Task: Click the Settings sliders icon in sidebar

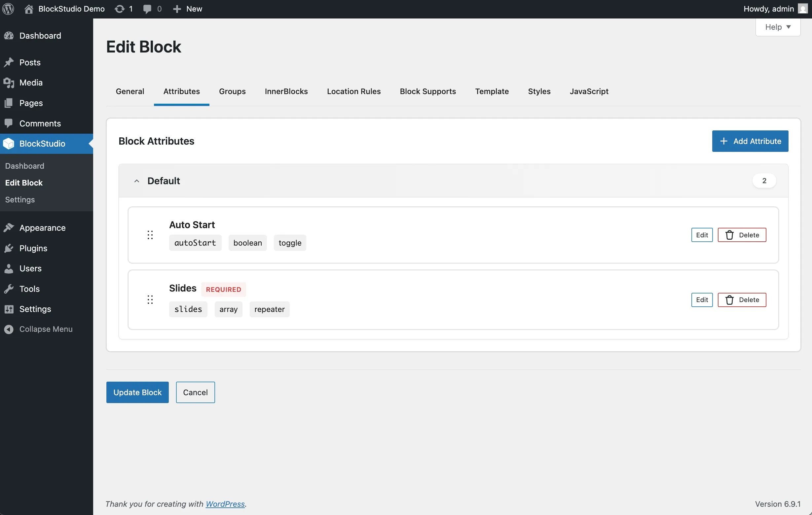Action: pos(9,309)
